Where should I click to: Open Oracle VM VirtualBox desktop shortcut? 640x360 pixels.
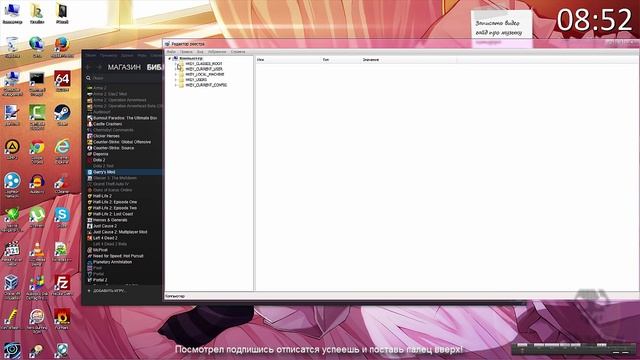(x=11, y=287)
